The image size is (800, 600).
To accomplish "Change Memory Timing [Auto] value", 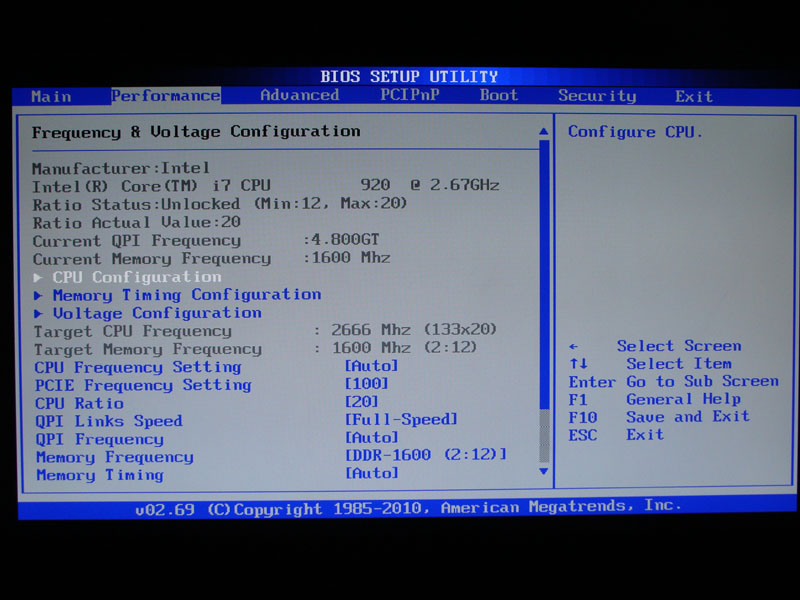I will point(371,473).
